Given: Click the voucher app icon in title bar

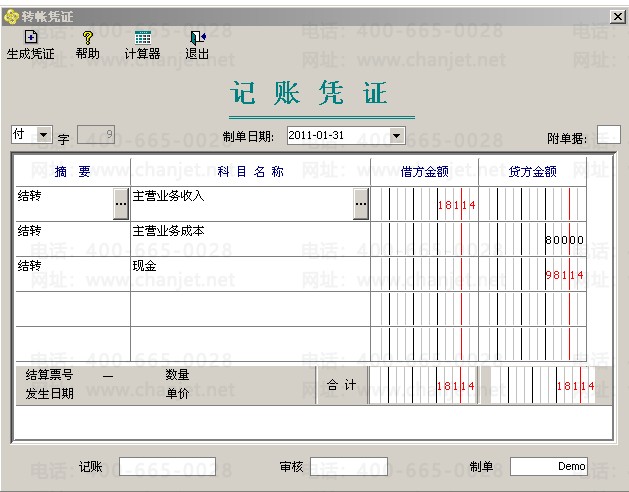Looking at the screenshot, I should [11, 17].
